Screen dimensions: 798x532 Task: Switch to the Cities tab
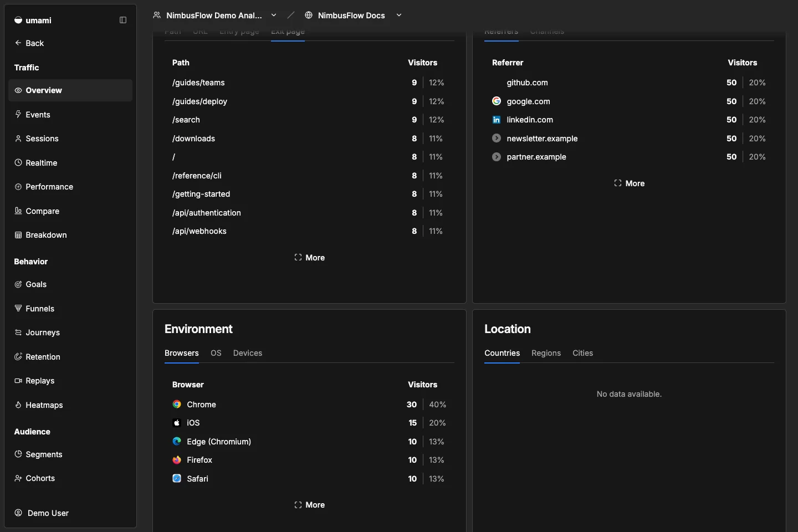[582, 353]
